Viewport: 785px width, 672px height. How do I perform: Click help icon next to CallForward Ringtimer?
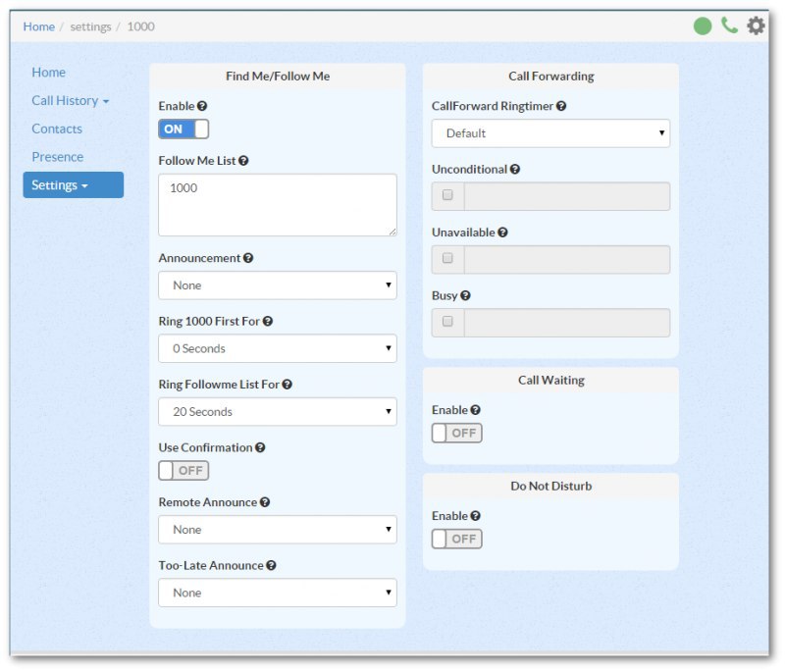pyautogui.click(x=561, y=106)
